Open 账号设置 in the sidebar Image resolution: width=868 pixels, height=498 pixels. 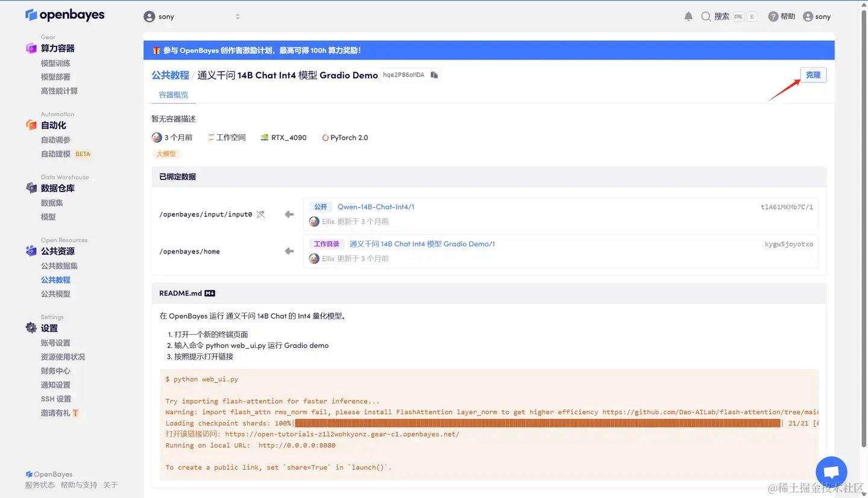[55, 343]
